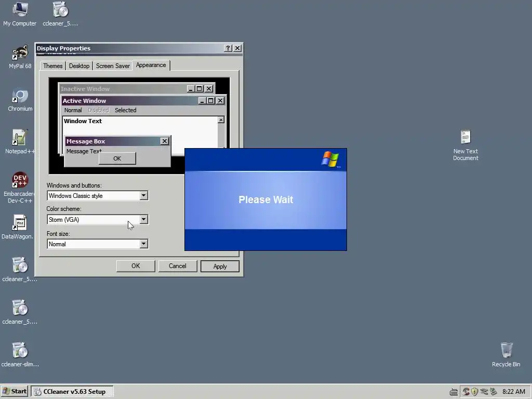Select the Embarcadero Dev-C++ shortcut
Screen dimensions: 532x399
19,187
